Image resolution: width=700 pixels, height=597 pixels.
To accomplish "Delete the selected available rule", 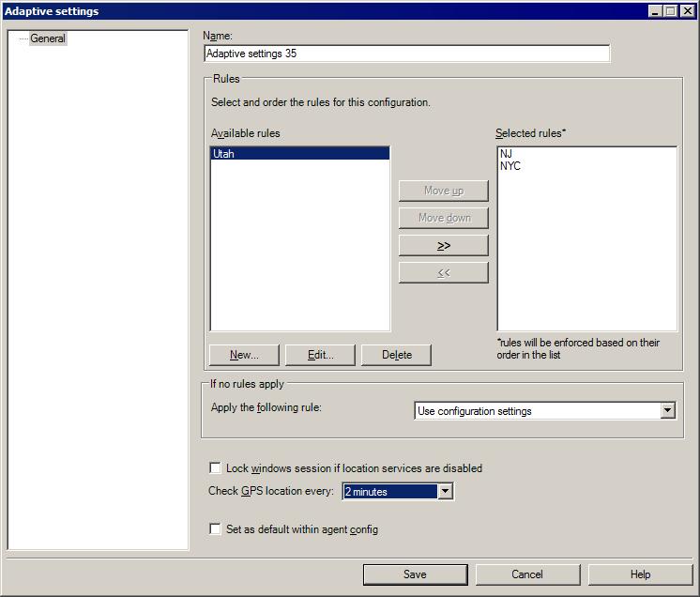I will pyautogui.click(x=397, y=355).
